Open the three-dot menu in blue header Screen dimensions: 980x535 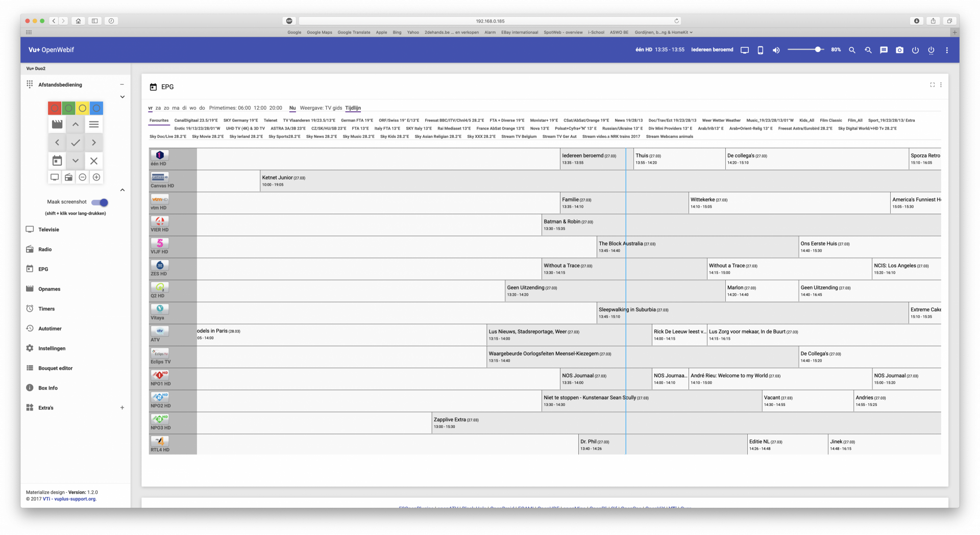[x=947, y=50]
